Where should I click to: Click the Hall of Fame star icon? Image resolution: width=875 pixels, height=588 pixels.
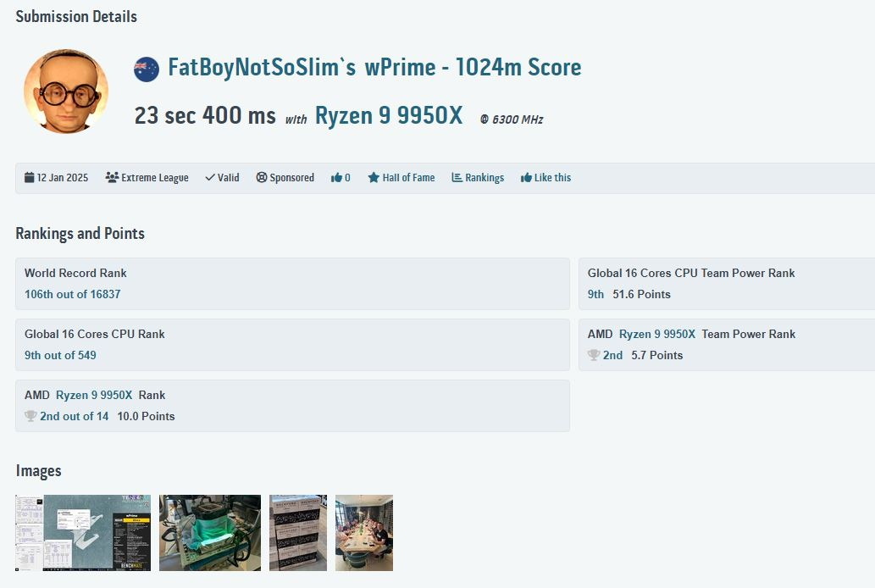374,178
